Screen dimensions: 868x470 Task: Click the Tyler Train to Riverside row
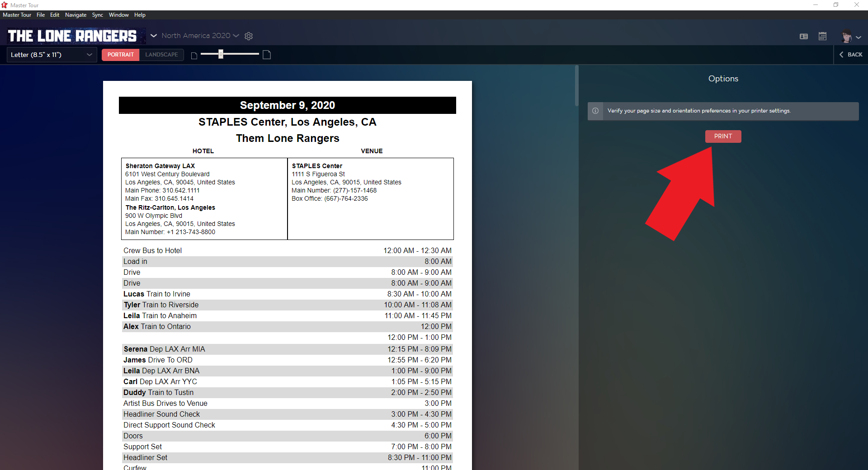click(288, 305)
